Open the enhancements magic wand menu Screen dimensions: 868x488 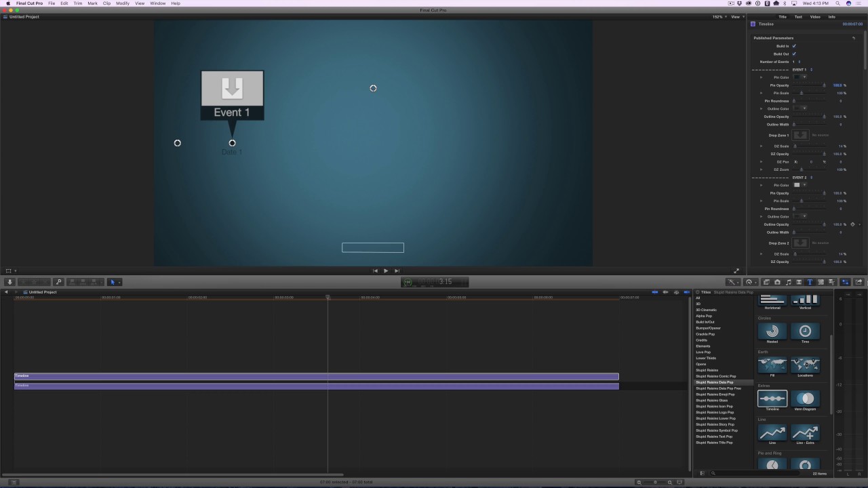733,282
